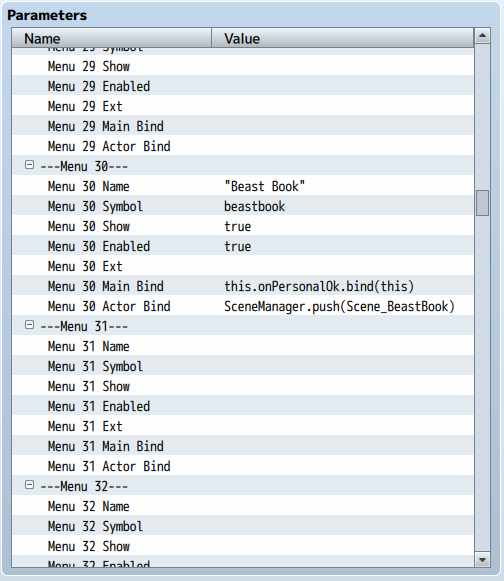Click the scrollbar up arrow
This screenshot has height=581, width=504.
482,36
